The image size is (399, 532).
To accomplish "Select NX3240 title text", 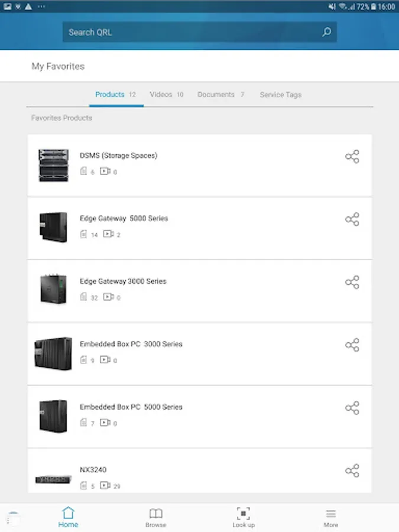I will 93,469.
